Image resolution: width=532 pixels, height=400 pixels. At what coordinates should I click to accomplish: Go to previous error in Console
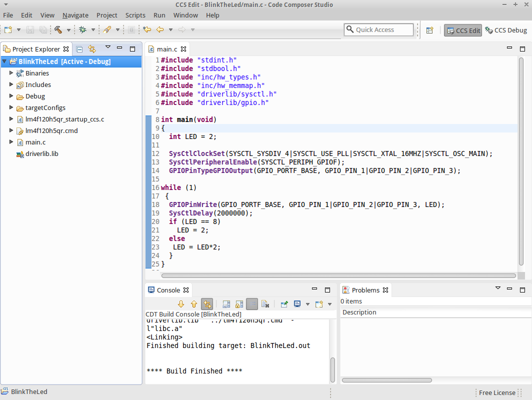pyautogui.click(x=193, y=304)
